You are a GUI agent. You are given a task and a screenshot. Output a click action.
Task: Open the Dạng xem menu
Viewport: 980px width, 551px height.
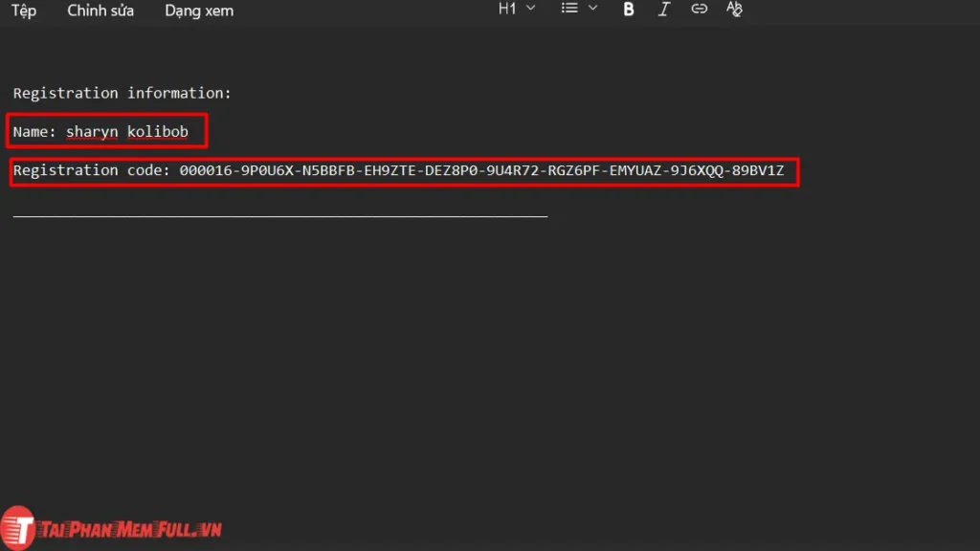pos(198,11)
